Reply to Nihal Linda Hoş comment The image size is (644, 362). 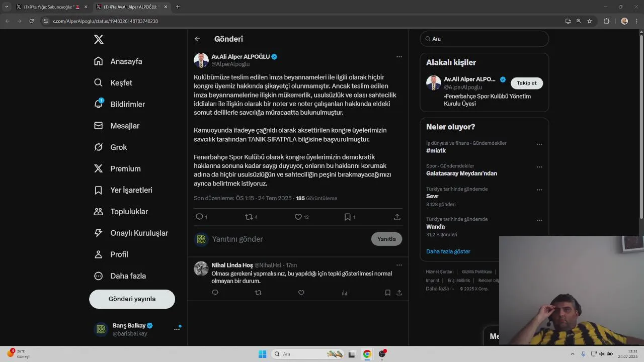[215, 293]
